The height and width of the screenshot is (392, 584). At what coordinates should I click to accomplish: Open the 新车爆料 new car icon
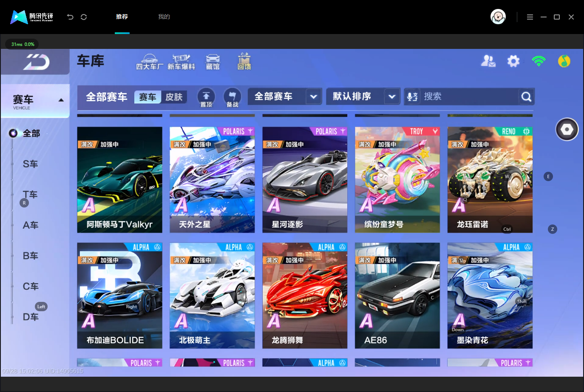181,62
